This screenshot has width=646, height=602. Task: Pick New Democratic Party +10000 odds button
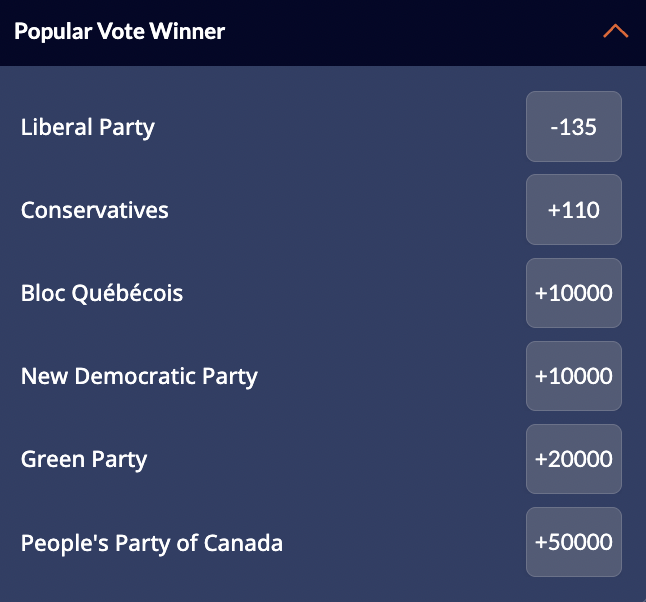(574, 376)
